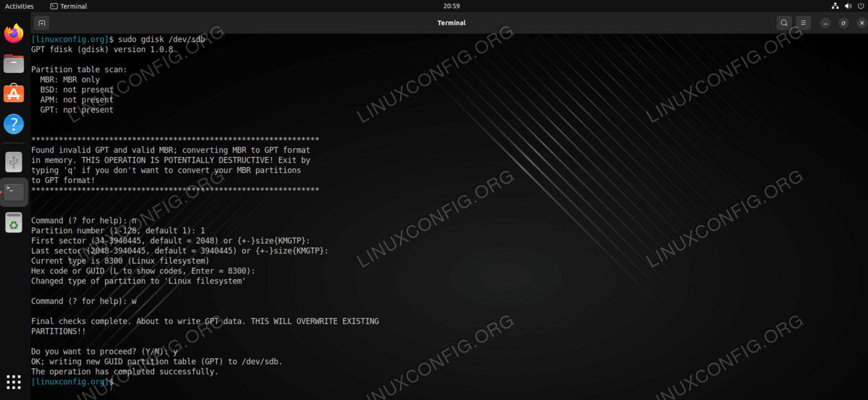Image resolution: width=868 pixels, height=400 pixels.
Task: Select the USB drive icon in dock
Action: click(14, 161)
